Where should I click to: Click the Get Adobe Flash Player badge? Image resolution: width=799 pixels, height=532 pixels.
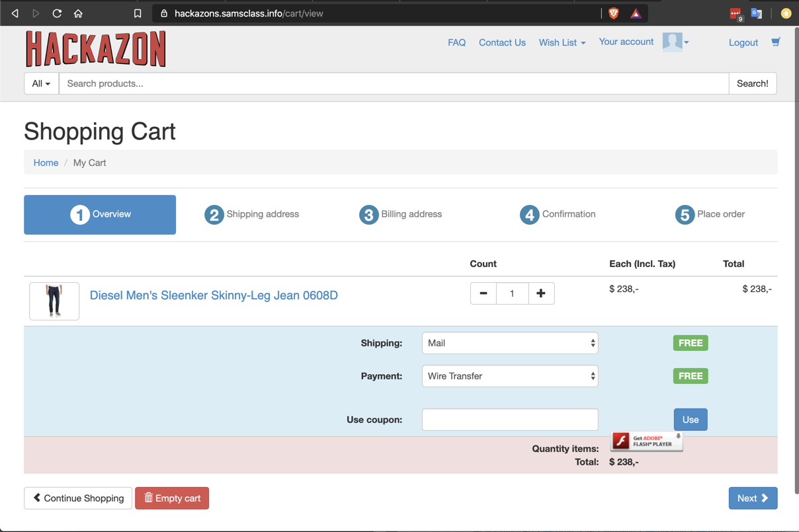pos(647,441)
